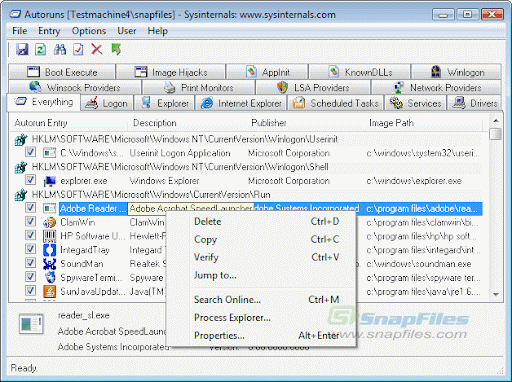Switch to the LSA Providers tab
The image size is (512, 382).
313,87
